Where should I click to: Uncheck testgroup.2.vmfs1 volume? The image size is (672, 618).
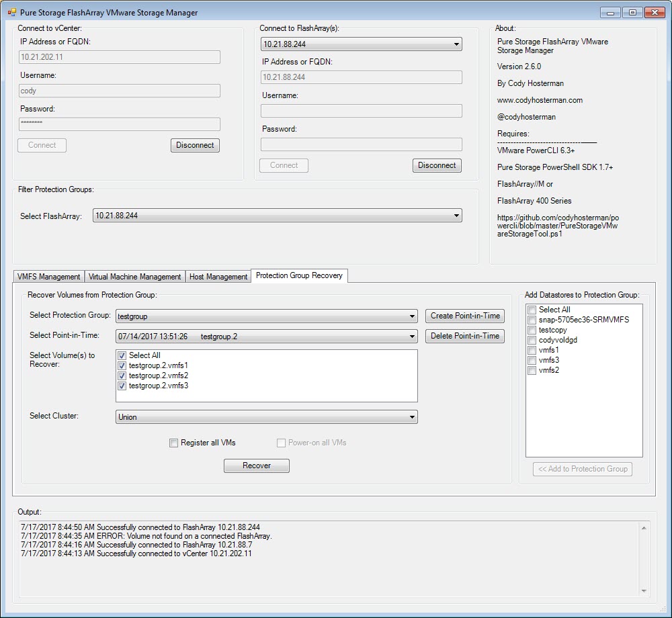[x=122, y=365]
